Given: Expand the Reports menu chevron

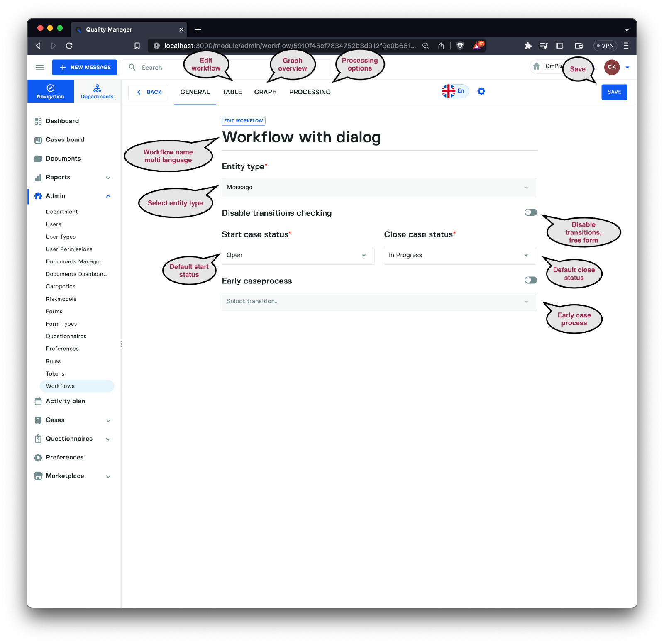Looking at the screenshot, I should 108,178.
